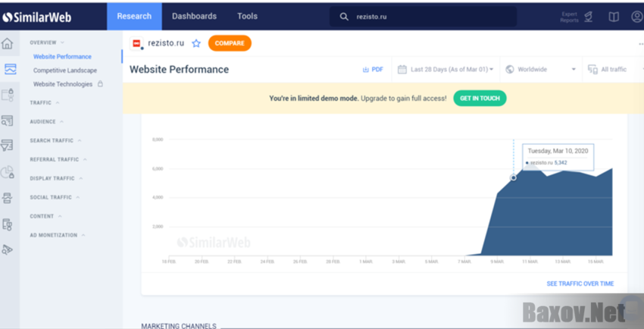Open the stacked layers sidebar icon

[x=8, y=199]
